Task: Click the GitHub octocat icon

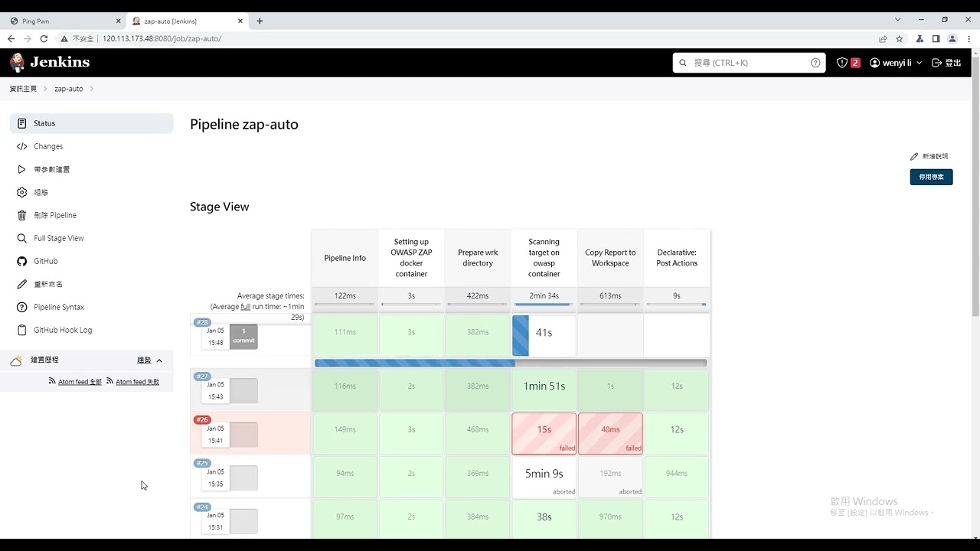Action: click(21, 261)
